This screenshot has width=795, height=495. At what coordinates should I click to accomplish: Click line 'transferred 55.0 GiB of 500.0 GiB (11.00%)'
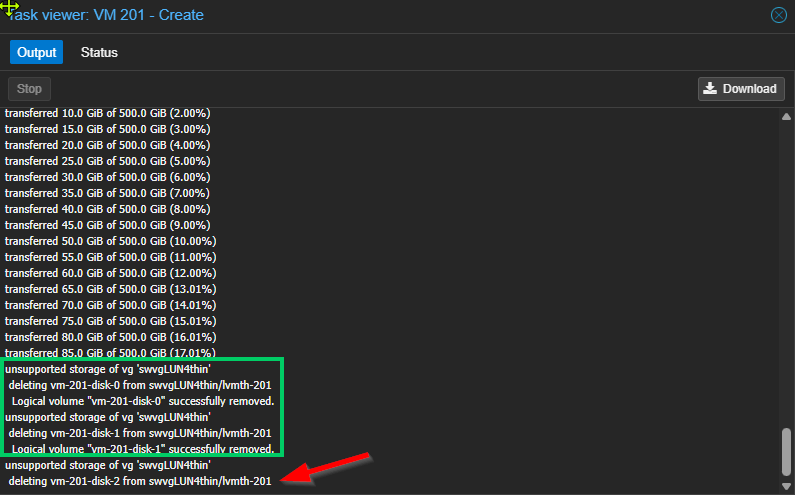pos(111,257)
